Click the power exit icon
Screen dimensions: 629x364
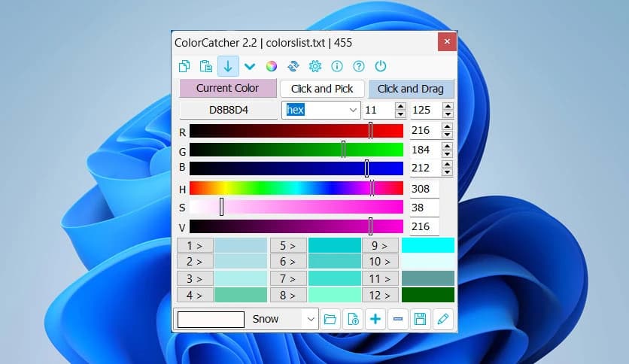[380, 66]
